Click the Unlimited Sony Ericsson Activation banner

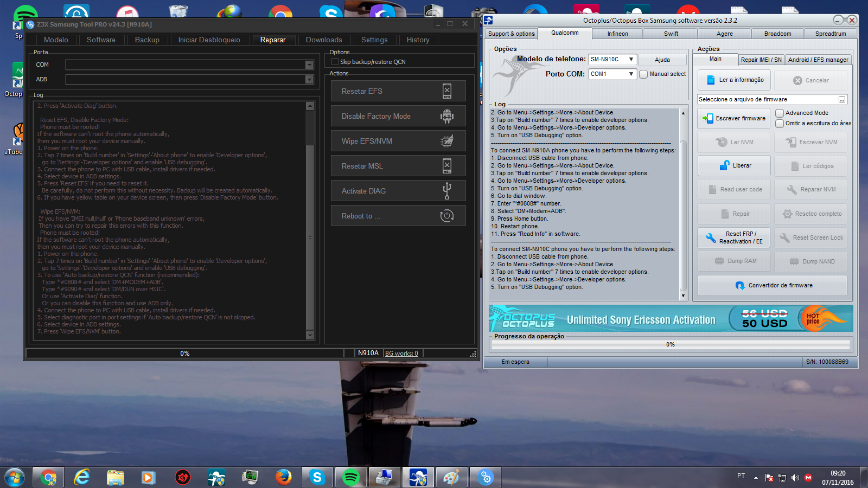coord(671,318)
